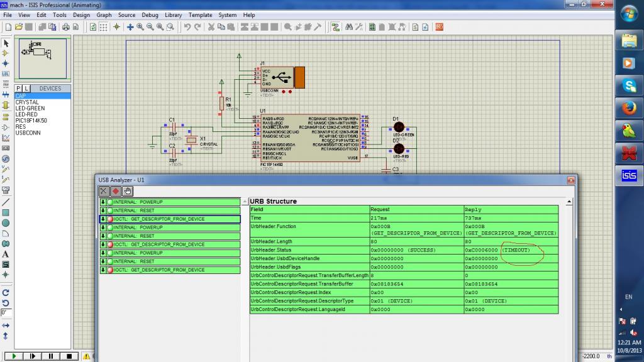Screen dimensions: 644x362
Task: Expand last IOCTL GET_DESCRIPTOR_FROM_DEVICE entry arrow
Action: pyautogui.click(x=103, y=270)
